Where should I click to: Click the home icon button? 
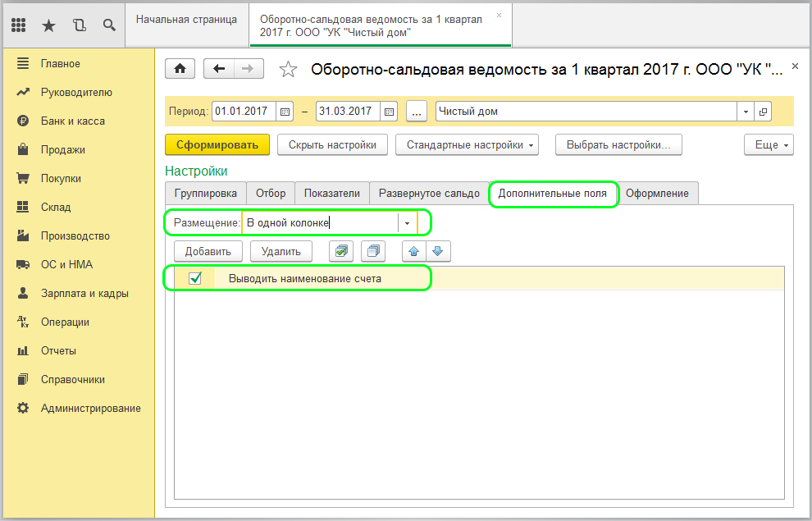(x=180, y=69)
